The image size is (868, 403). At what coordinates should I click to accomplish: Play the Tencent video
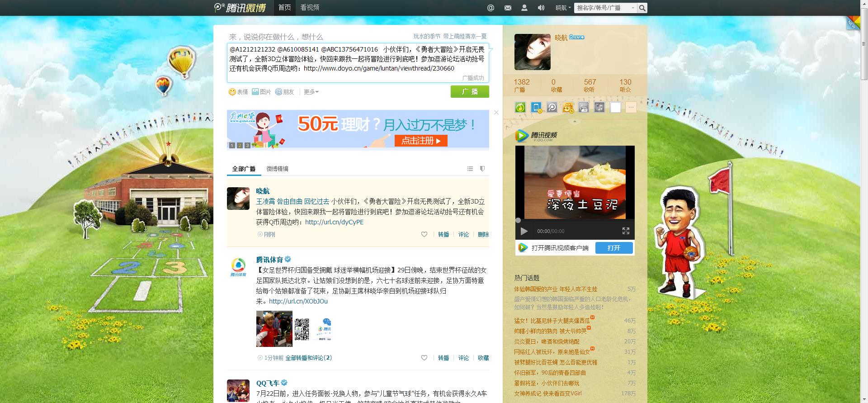coord(524,231)
